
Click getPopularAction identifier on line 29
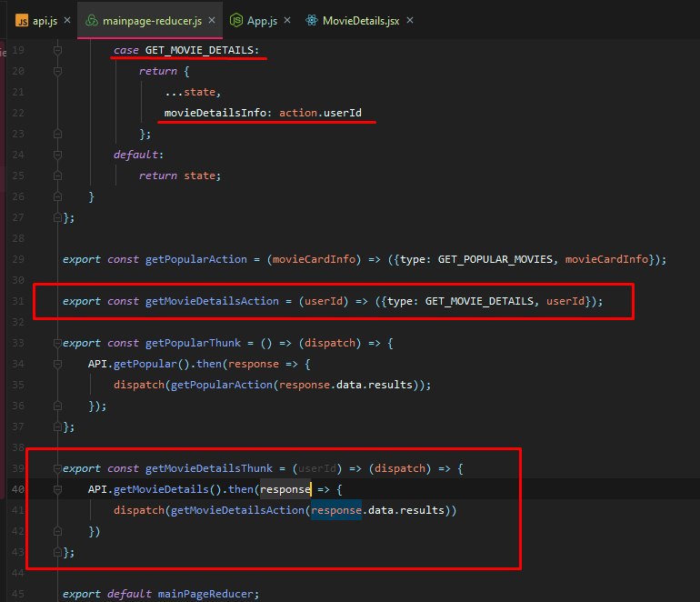point(196,259)
